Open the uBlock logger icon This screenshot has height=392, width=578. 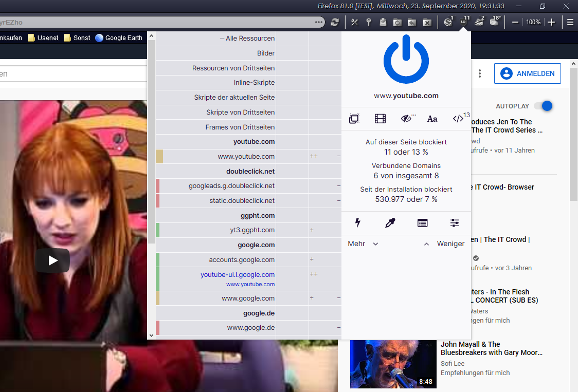point(422,223)
